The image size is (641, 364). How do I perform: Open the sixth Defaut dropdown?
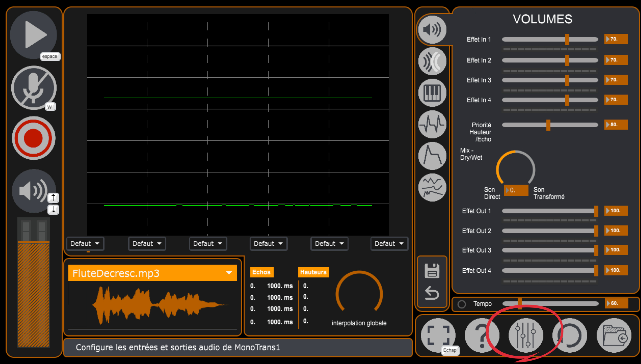pyautogui.click(x=389, y=243)
